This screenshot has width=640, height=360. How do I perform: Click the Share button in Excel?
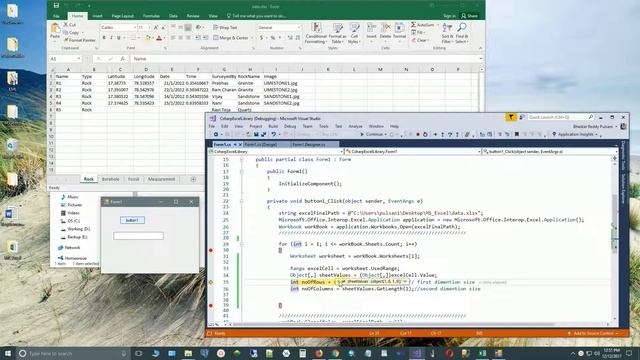(x=469, y=16)
